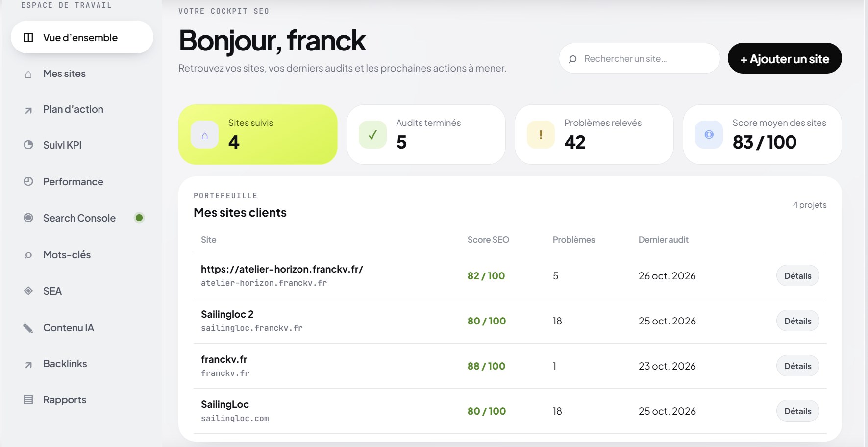Viewport: 868px width, 447px height.
Task: Click the house icon in Sites suivis card
Action: pos(204,135)
